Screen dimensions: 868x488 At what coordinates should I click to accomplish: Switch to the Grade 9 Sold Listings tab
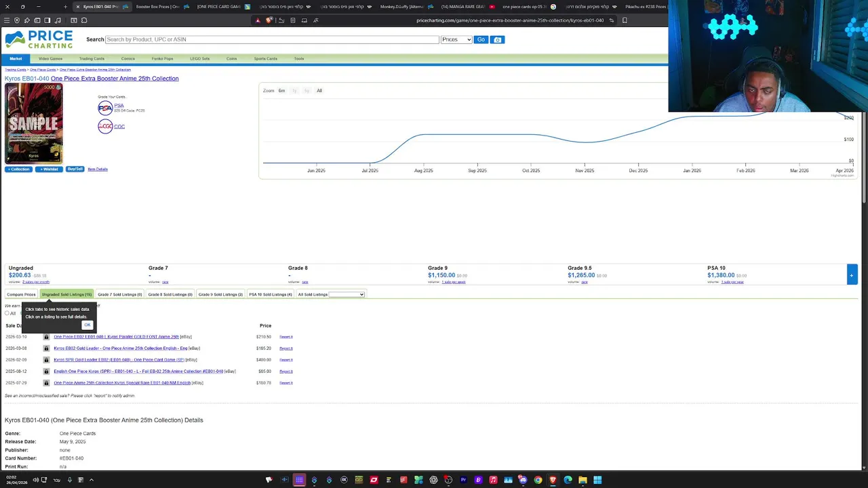tap(220, 294)
